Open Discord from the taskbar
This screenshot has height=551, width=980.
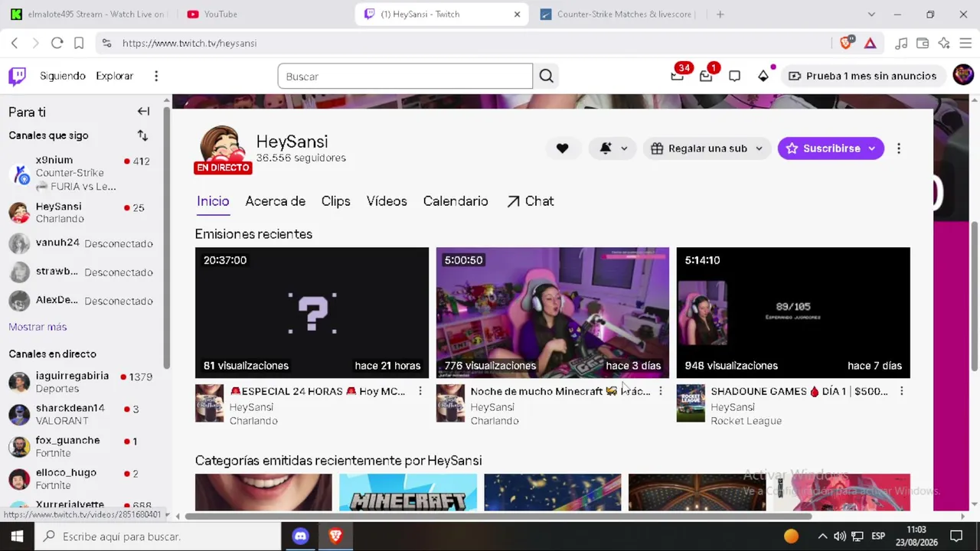click(300, 536)
